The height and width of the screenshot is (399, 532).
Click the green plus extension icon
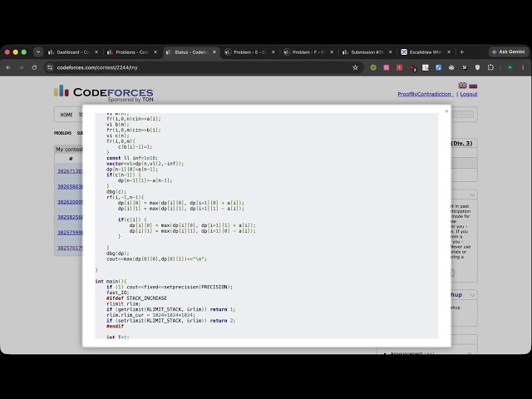373,67
